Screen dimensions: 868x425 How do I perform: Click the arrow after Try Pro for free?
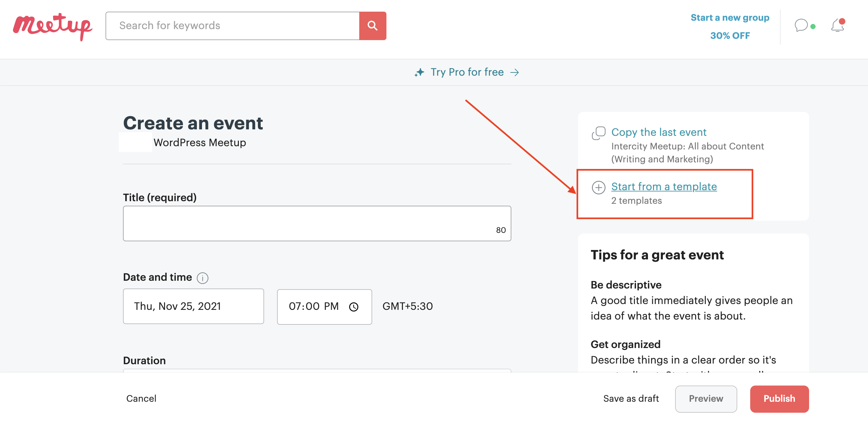[x=515, y=72]
